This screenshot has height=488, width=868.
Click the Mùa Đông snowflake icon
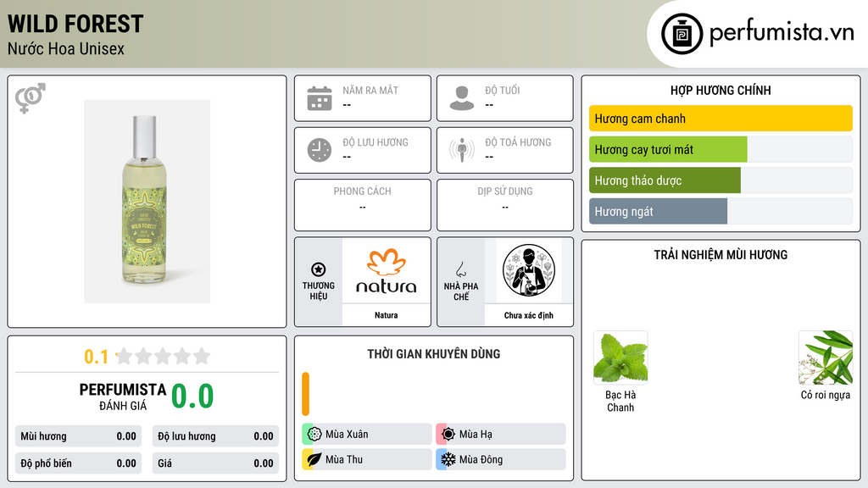(x=448, y=459)
